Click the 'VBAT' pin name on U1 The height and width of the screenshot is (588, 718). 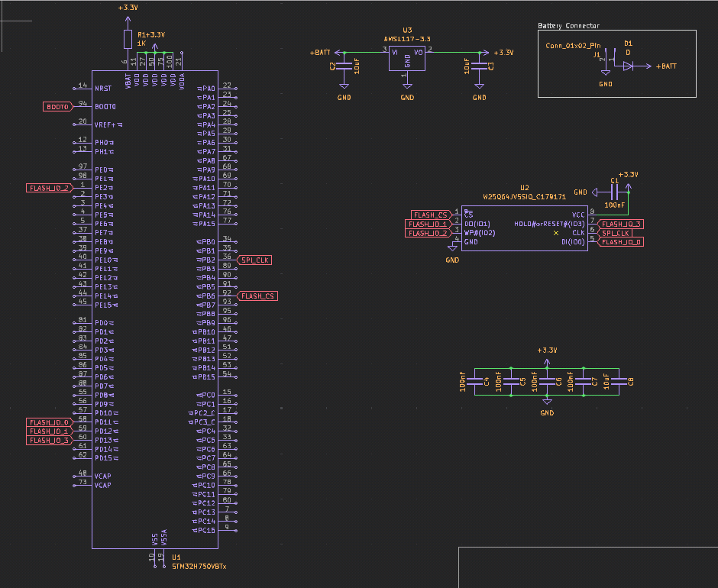click(x=128, y=81)
